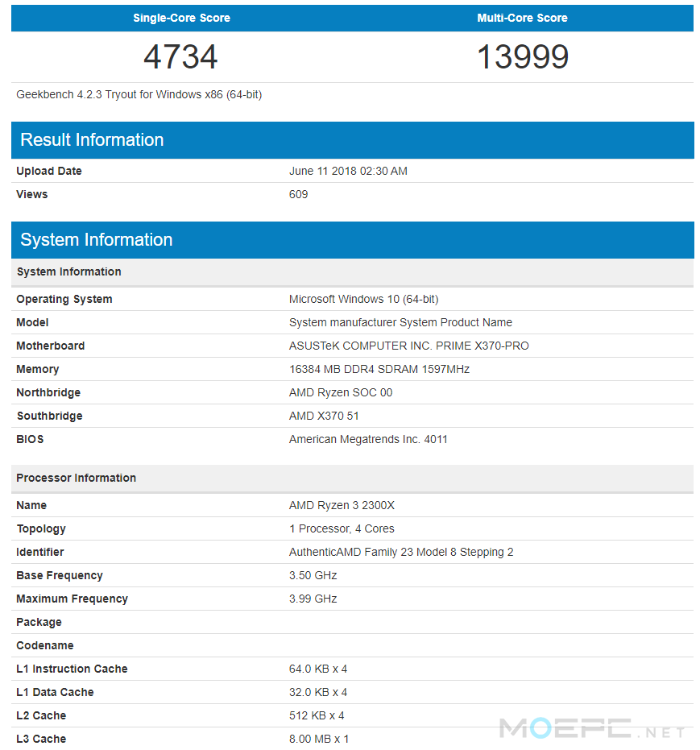Select the "8.00 MB x 1" value
The height and width of the screenshot is (750, 700).
coord(319,740)
